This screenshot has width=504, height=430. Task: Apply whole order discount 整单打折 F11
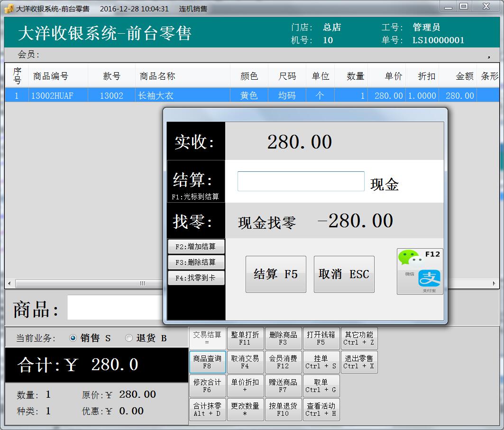[245, 337]
